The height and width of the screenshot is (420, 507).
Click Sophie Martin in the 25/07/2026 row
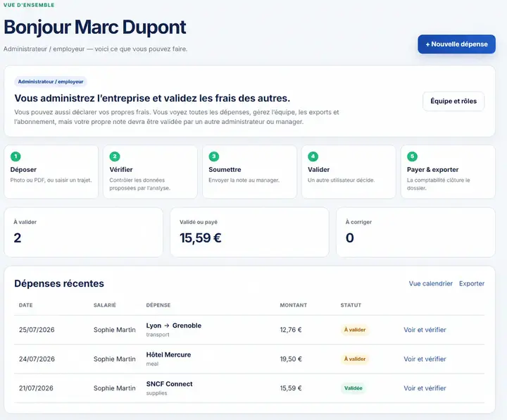point(115,330)
